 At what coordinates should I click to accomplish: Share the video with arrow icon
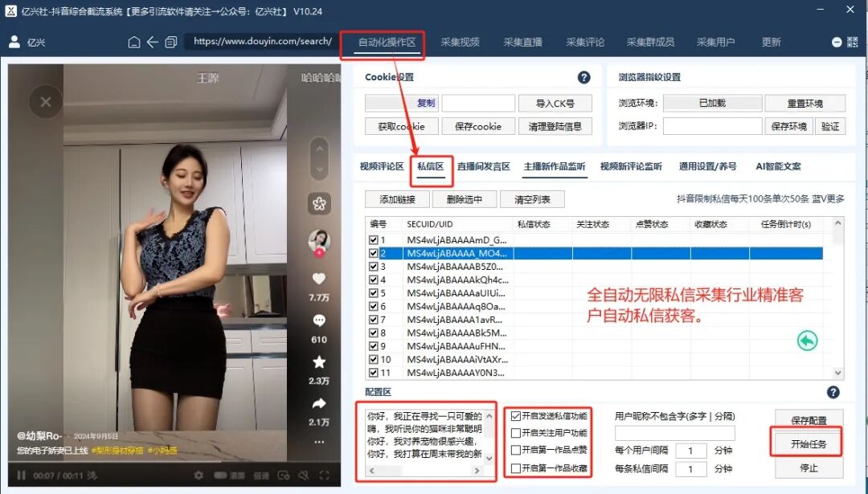(319, 404)
